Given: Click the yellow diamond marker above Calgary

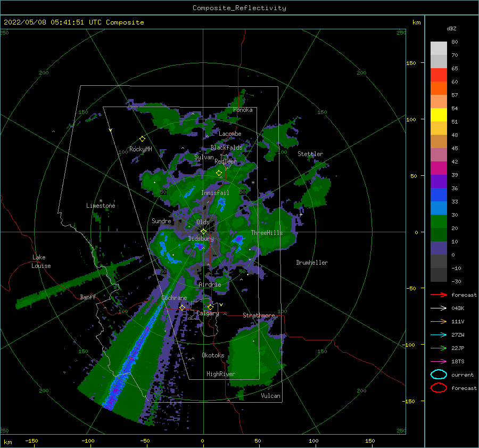Looking at the screenshot, I should 210,307.
